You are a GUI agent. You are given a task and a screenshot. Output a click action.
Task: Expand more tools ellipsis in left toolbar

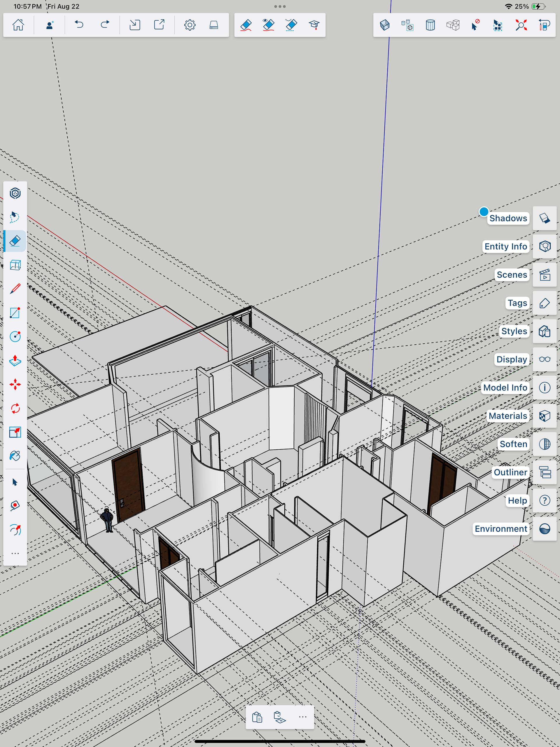15,554
